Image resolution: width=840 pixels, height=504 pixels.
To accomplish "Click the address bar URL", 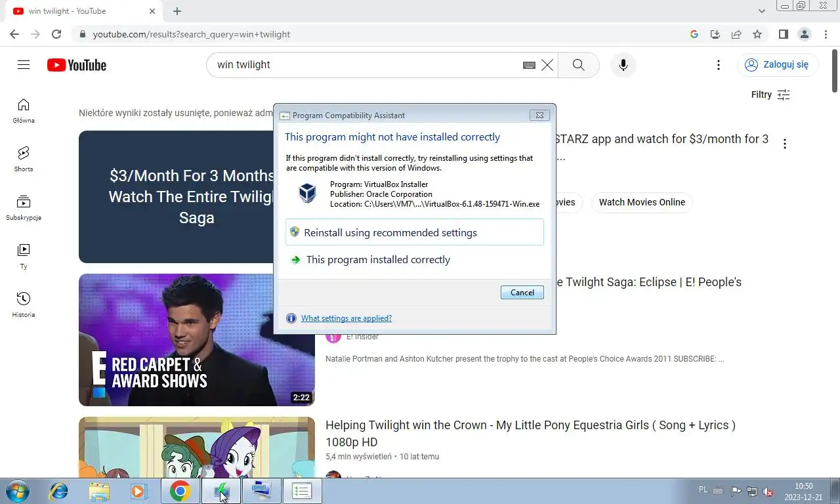I will (x=192, y=34).
